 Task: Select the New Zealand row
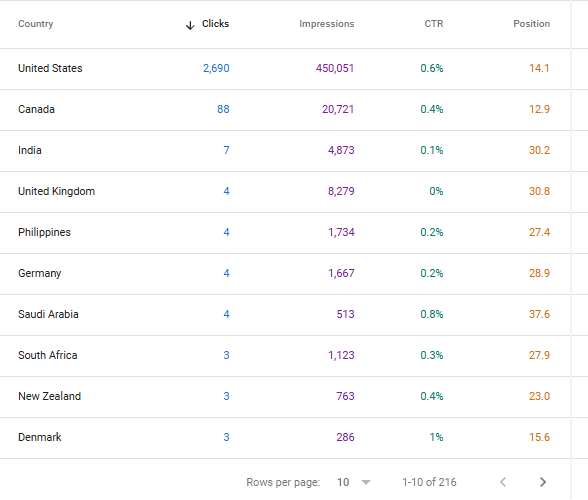(285, 396)
